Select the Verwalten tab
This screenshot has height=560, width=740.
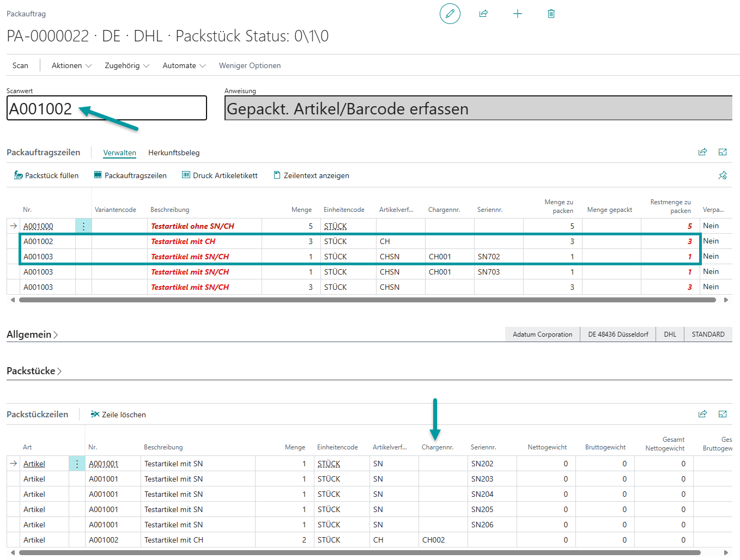coord(119,153)
